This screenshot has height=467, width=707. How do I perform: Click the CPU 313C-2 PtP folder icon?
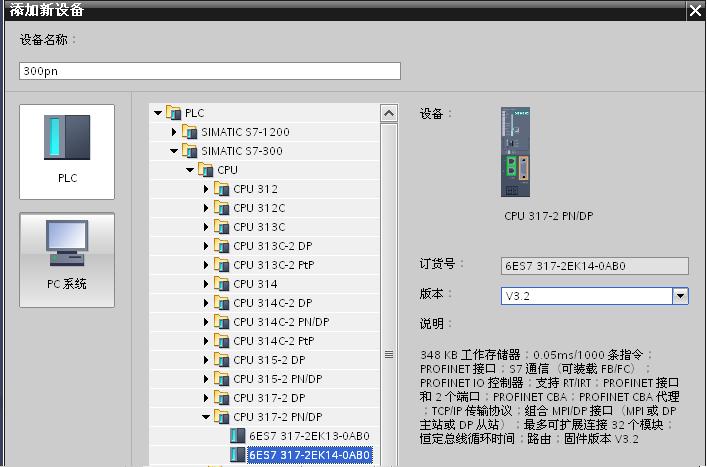point(222,265)
